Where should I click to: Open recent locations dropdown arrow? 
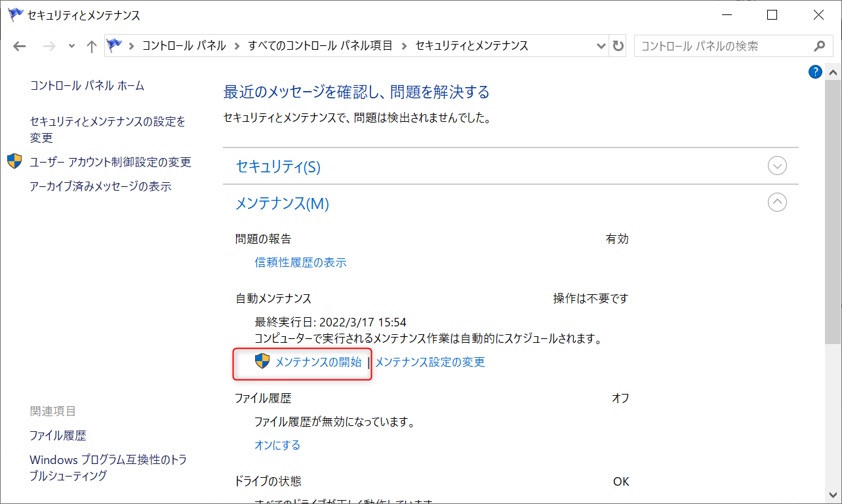click(71, 47)
